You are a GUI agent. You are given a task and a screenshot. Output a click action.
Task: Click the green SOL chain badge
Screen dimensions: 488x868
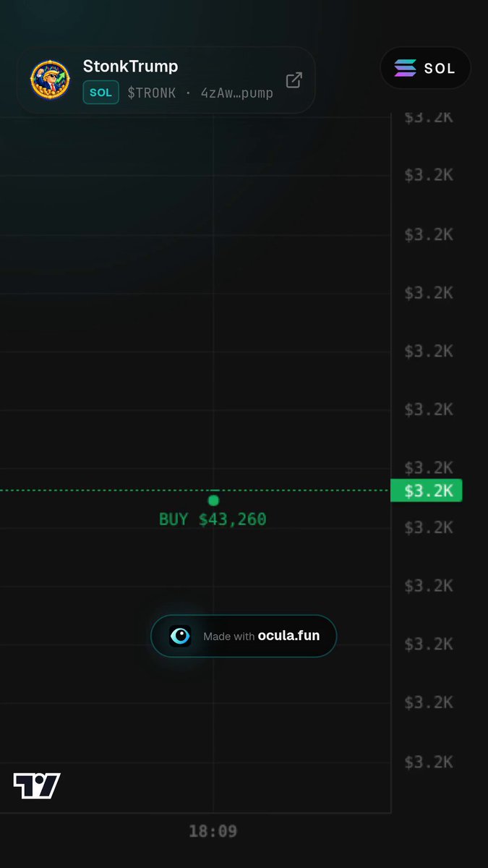pyautogui.click(x=101, y=93)
